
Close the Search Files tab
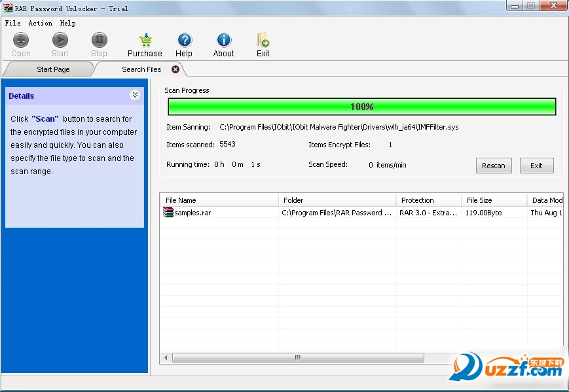tap(175, 69)
